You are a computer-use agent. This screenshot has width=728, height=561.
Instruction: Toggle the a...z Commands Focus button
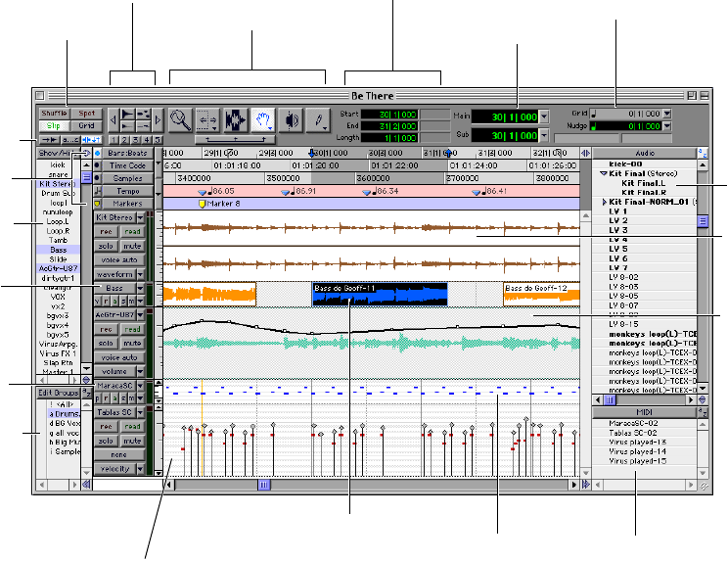click(x=70, y=139)
